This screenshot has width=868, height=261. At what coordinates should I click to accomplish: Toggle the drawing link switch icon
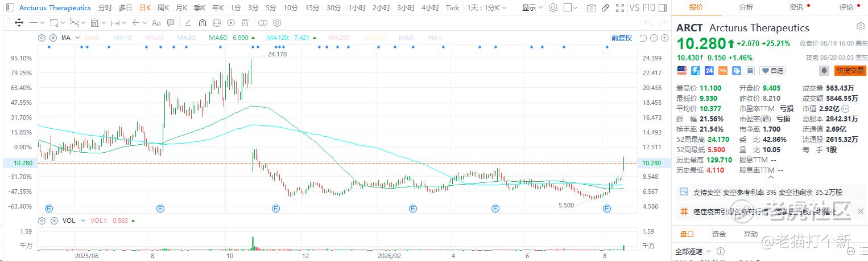point(262,23)
